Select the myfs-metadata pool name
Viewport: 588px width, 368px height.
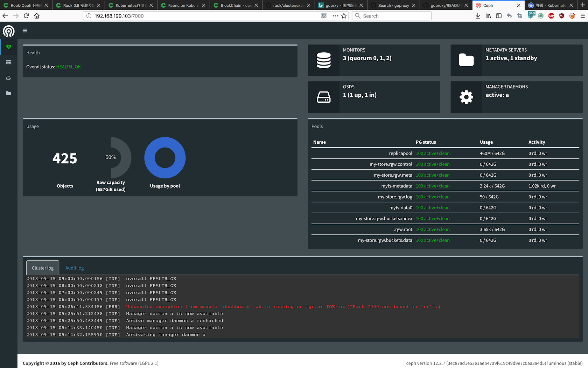(x=397, y=186)
